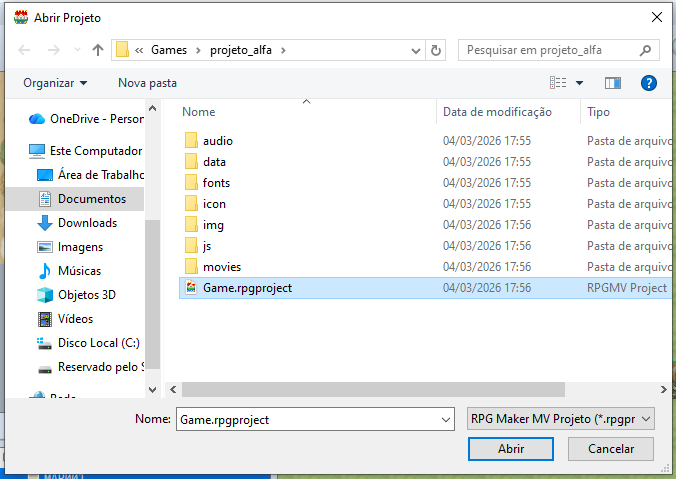This screenshot has height=479, width=676.
Task: Select Vídeos in navigation pane
Action: coord(66,319)
